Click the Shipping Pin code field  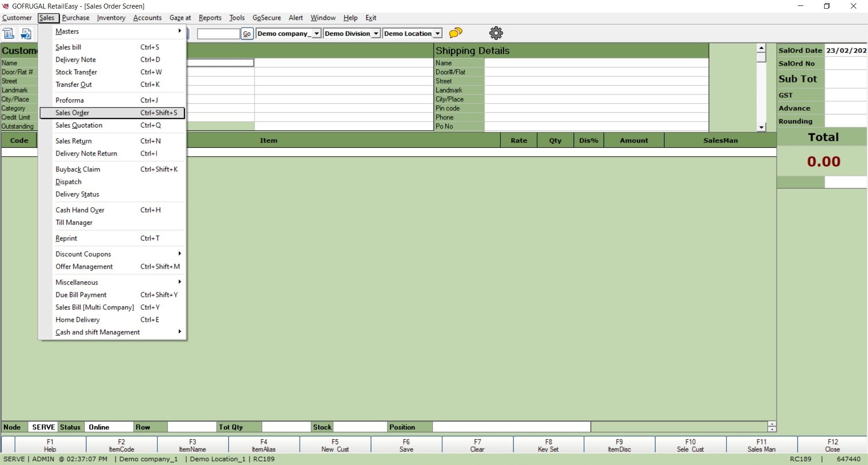[596, 108]
